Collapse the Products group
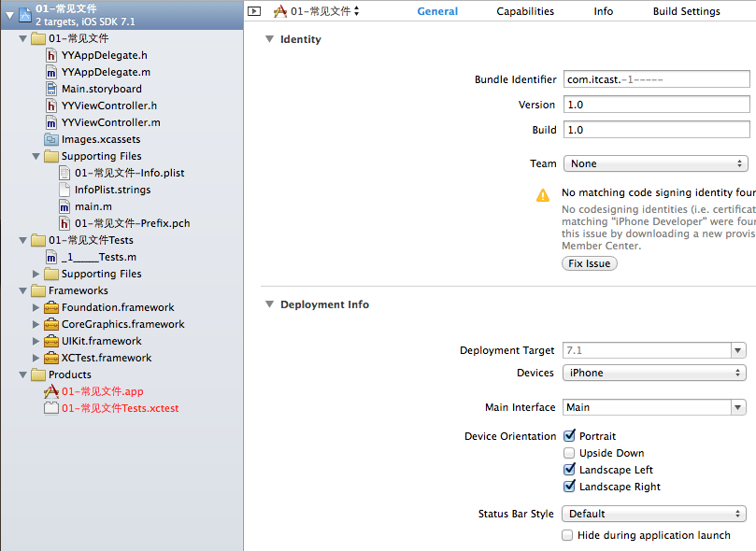This screenshot has width=756, height=551. coord(22,374)
